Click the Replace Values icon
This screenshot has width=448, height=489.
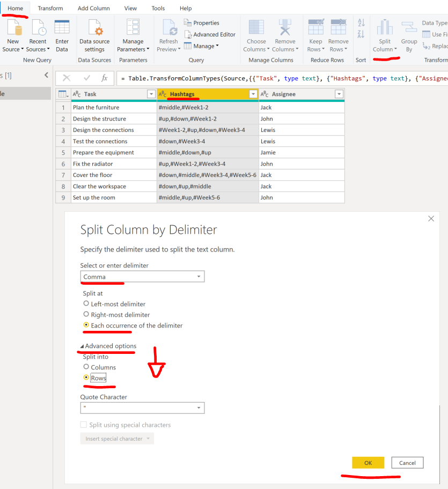[426, 46]
